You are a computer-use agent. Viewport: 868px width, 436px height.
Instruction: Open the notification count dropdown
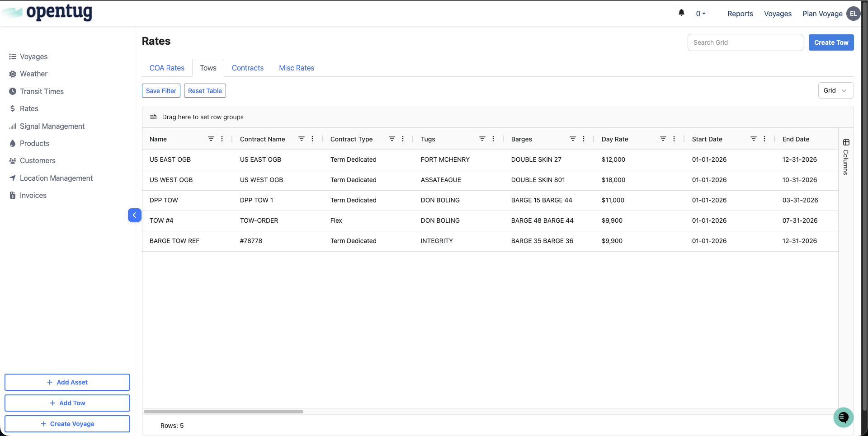[x=700, y=14]
